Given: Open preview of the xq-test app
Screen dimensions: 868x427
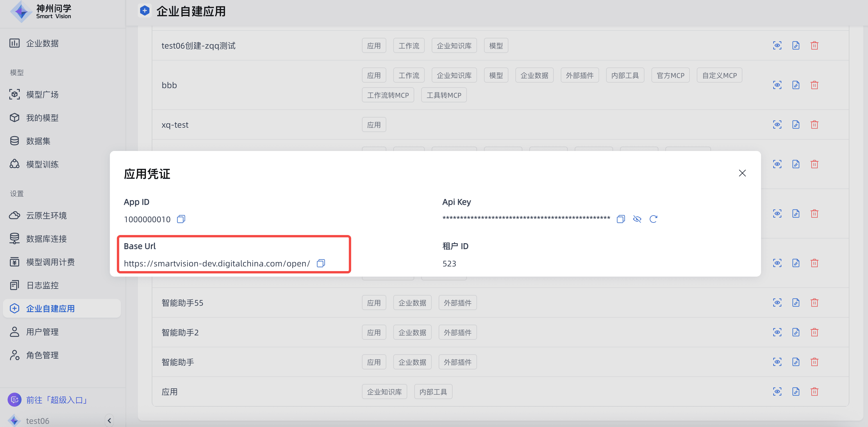Looking at the screenshot, I should click(x=777, y=124).
